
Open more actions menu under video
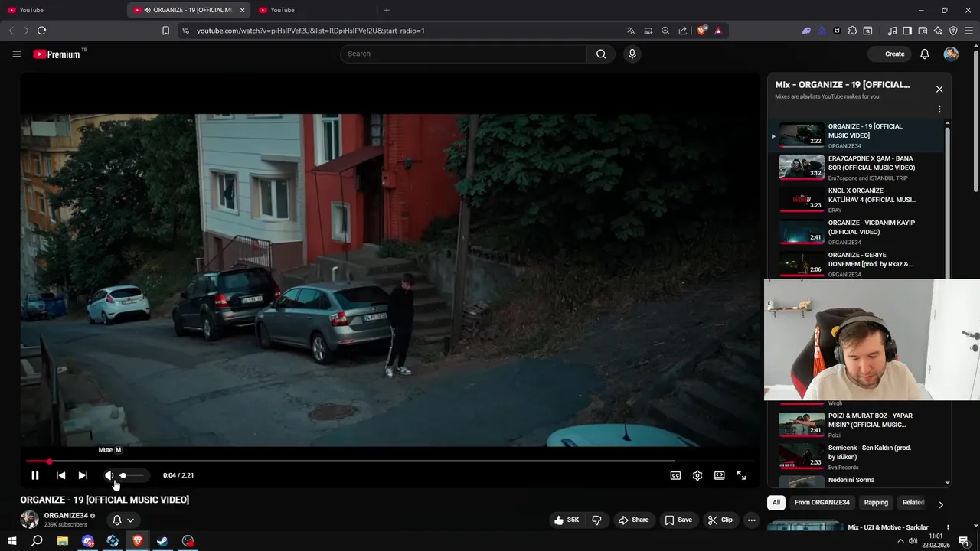click(751, 520)
